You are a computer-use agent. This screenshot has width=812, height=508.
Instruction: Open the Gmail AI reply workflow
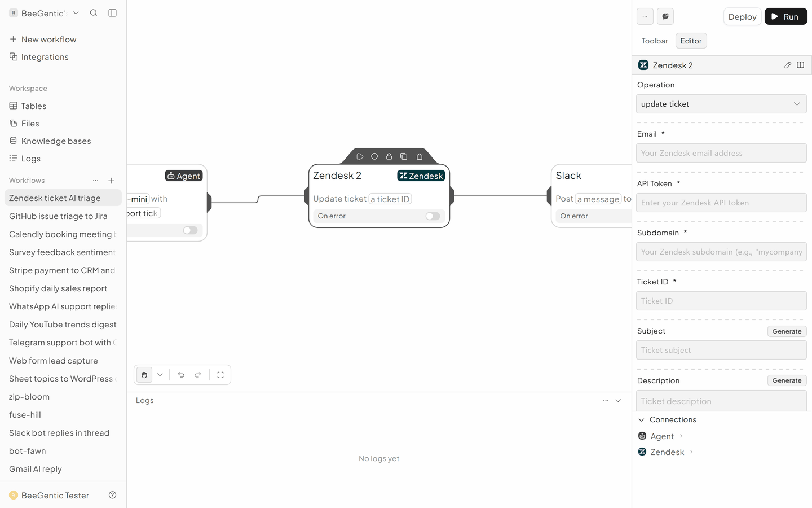click(63, 469)
